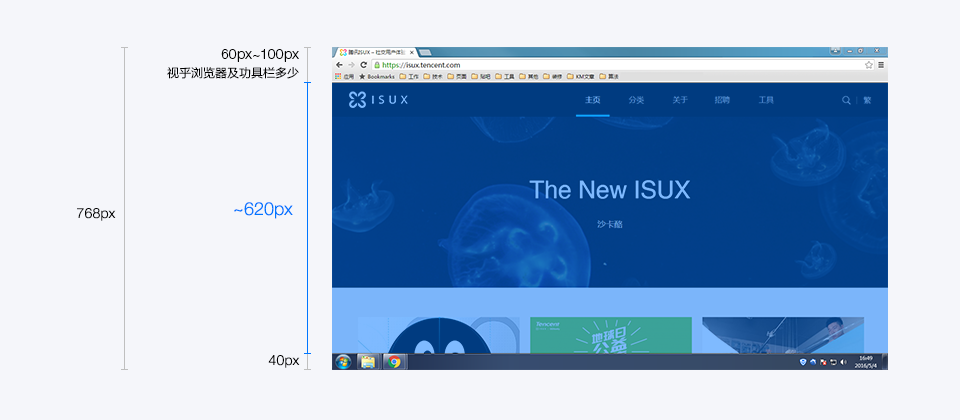960x420 pixels.
Task: Click the volume speaker tray icon
Action: 844,362
